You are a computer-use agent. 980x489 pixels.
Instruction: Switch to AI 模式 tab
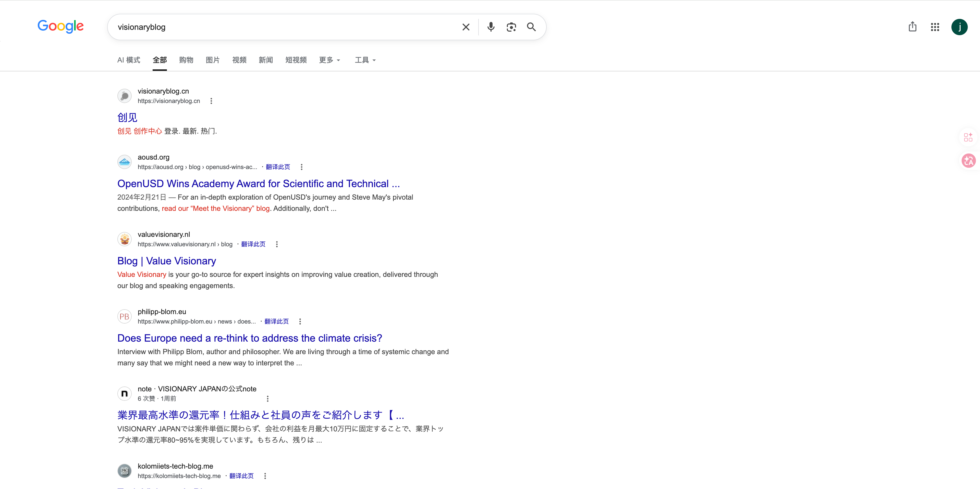[129, 60]
